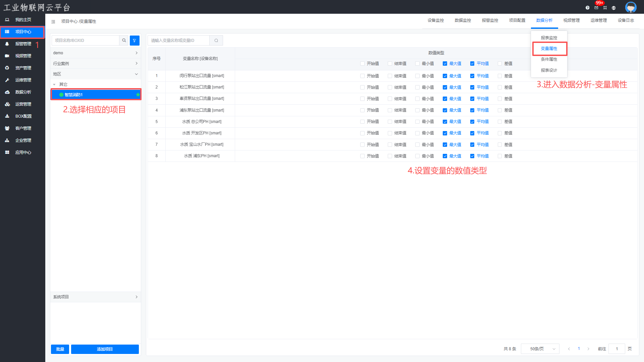
Task: Open the messages envelope icon
Action: pyautogui.click(x=596, y=8)
